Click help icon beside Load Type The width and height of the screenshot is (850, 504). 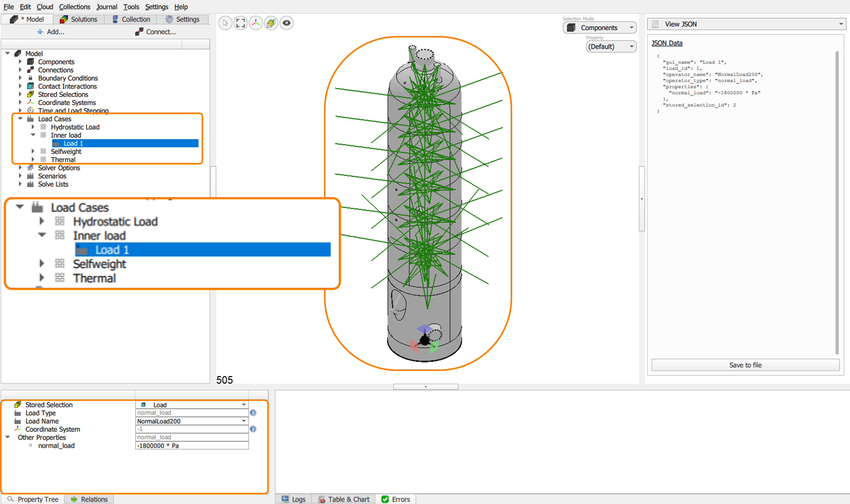pos(253,413)
